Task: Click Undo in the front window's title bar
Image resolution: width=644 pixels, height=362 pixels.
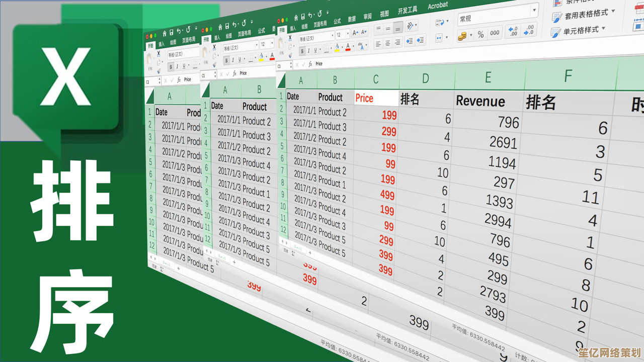Action: point(310,15)
